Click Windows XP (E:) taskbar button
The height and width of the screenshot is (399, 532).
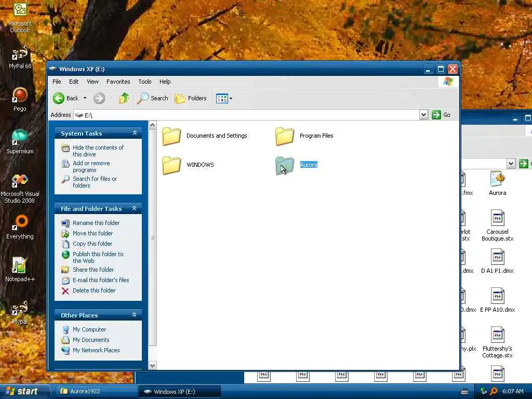(179, 392)
